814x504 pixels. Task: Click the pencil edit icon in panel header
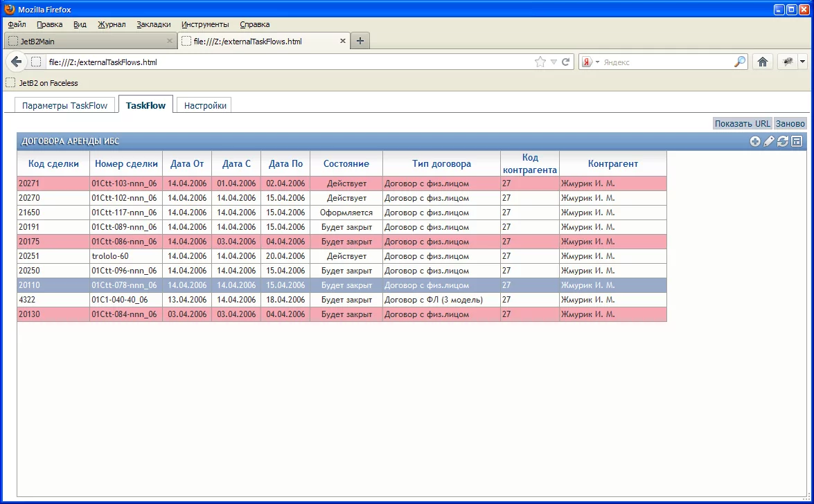pos(769,142)
